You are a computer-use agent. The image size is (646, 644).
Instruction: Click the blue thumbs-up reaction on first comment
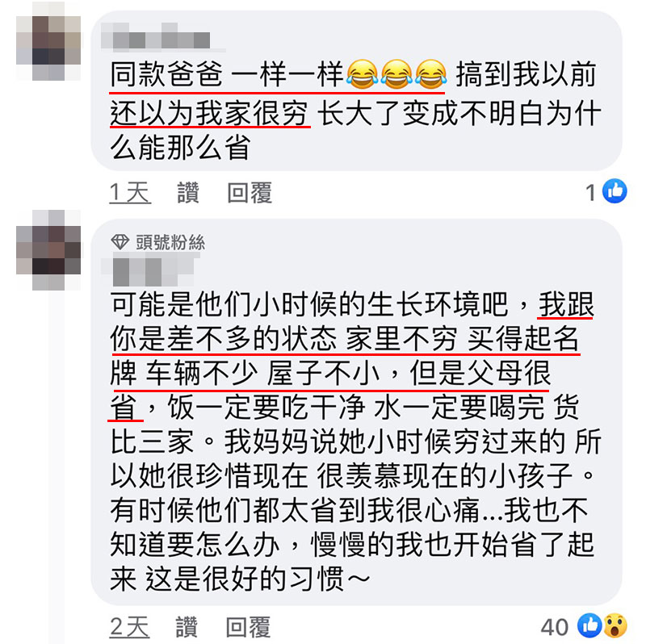click(615, 191)
